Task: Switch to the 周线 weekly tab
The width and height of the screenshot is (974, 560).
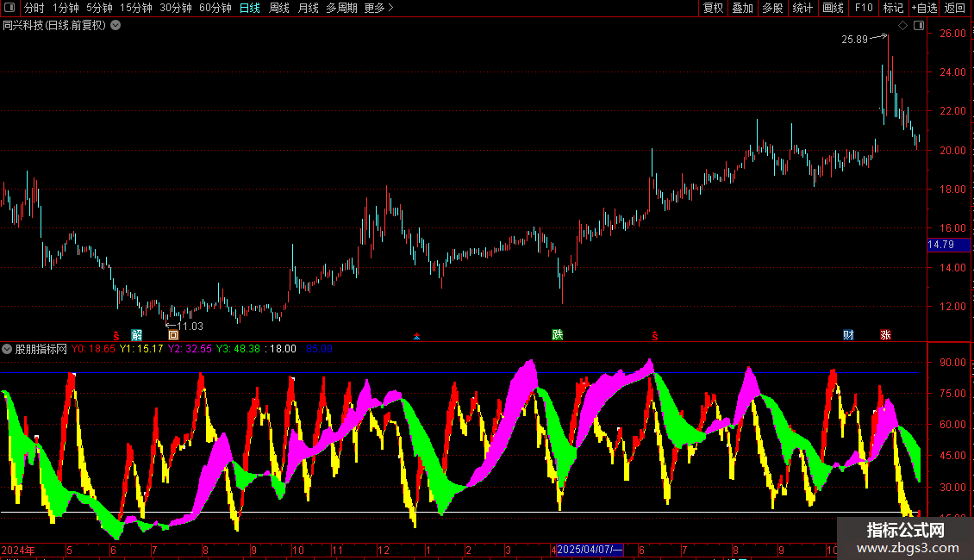Action: click(x=279, y=8)
